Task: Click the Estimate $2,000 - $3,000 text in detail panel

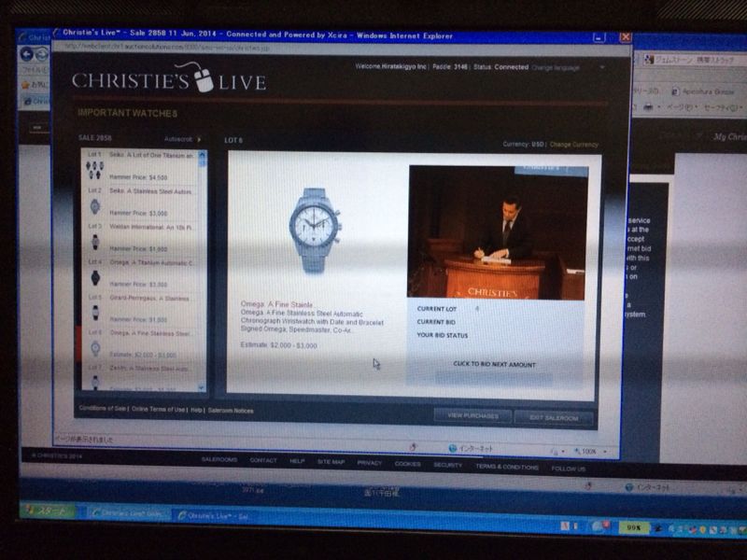Action: (278, 345)
